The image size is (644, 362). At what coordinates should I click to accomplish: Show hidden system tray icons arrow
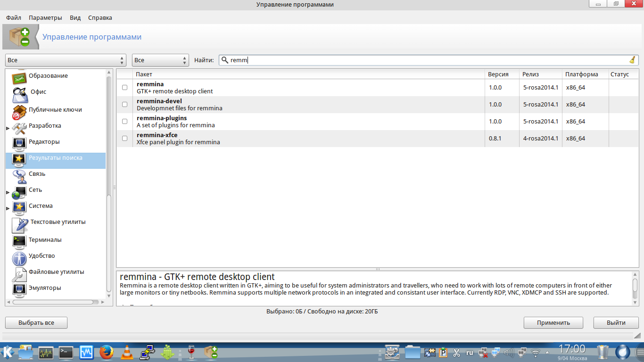(x=548, y=352)
